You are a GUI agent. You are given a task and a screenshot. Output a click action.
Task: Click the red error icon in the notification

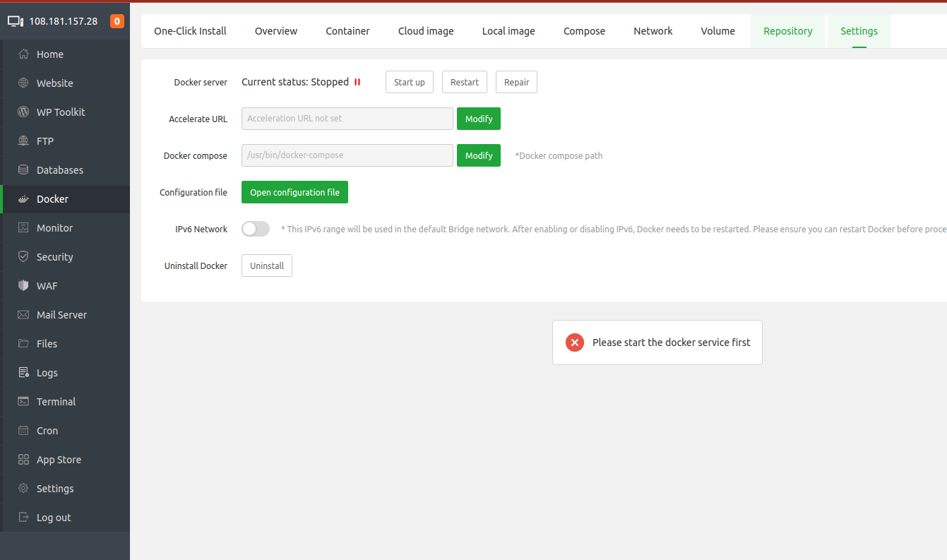click(575, 342)
